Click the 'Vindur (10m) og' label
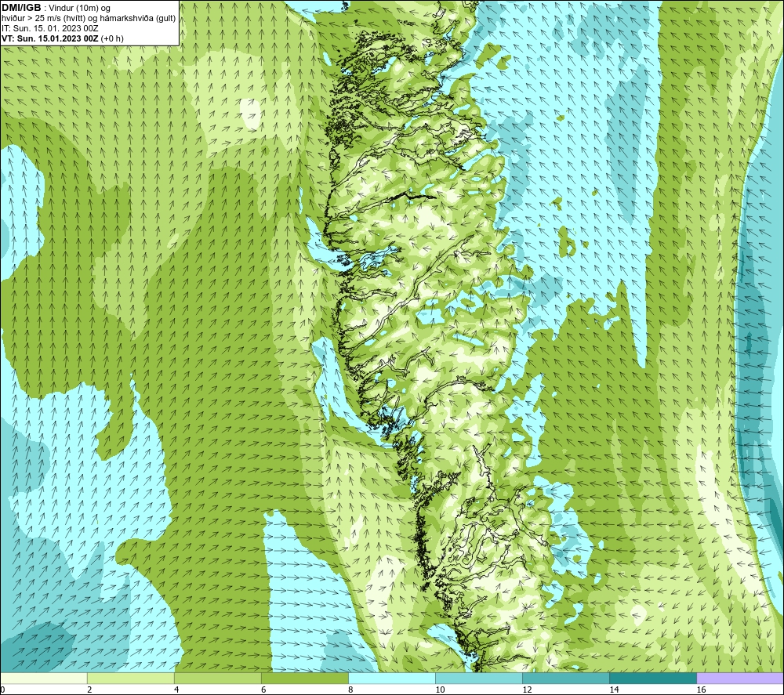 (x=81, y=9)
